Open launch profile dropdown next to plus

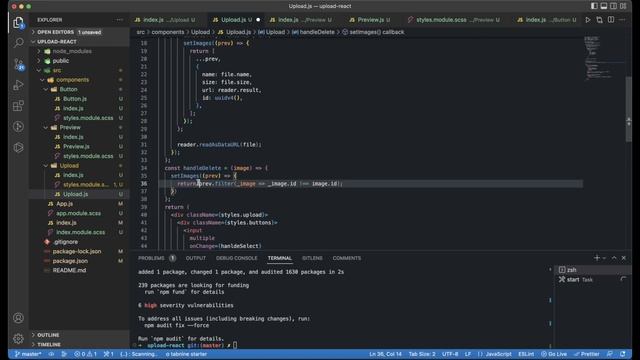click(x=604, y=258)
